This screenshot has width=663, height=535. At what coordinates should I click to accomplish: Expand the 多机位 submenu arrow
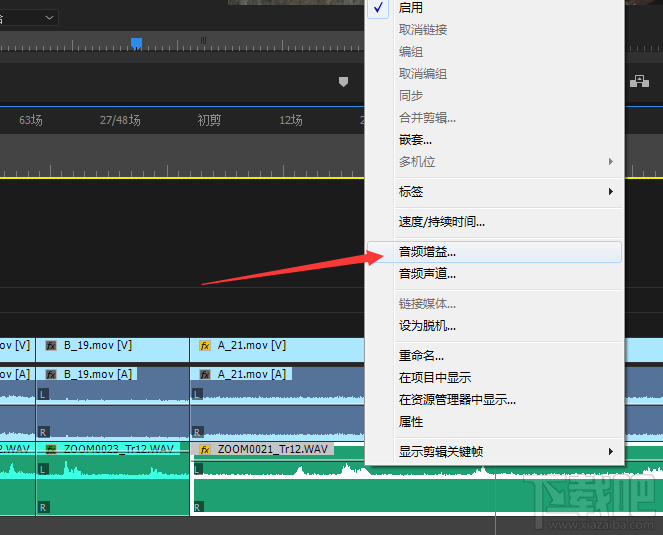tap(611, 162)
